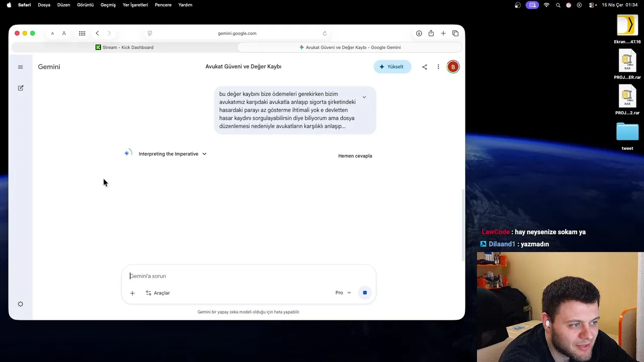Open the Ekran...47.16 desktop file
The image size is (644, 362).
(x=627, y=29)
